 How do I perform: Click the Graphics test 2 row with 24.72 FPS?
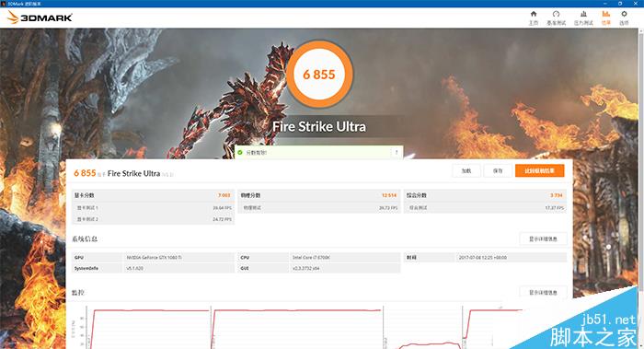tap(154, 219)
